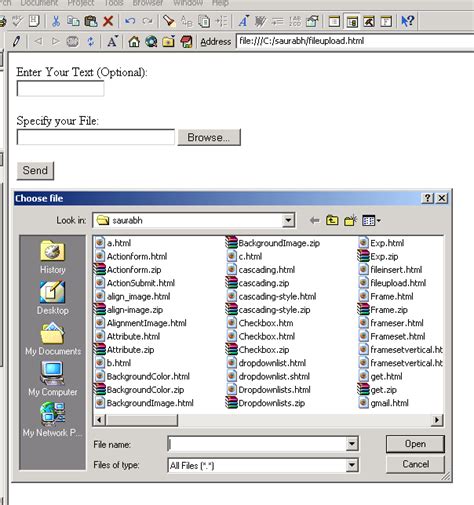Click the Specify your File text field
474x505 pixels.
coord(96,137)
